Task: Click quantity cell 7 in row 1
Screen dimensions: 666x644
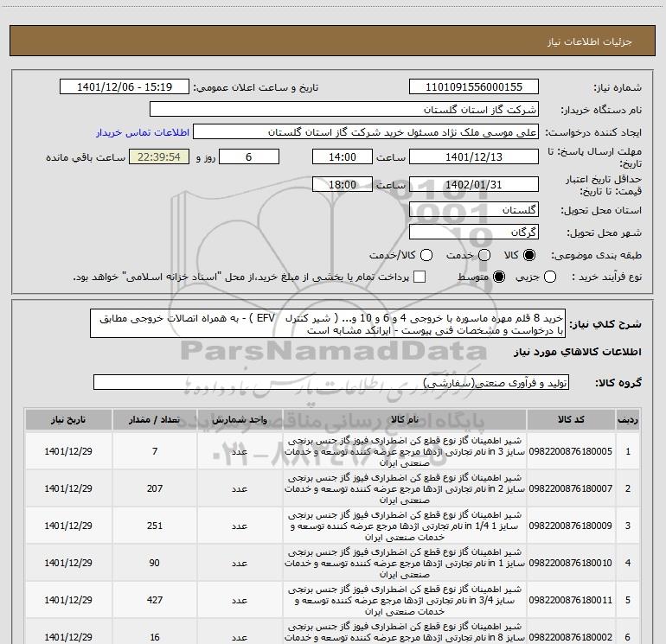Action: [x=155, y=451]
